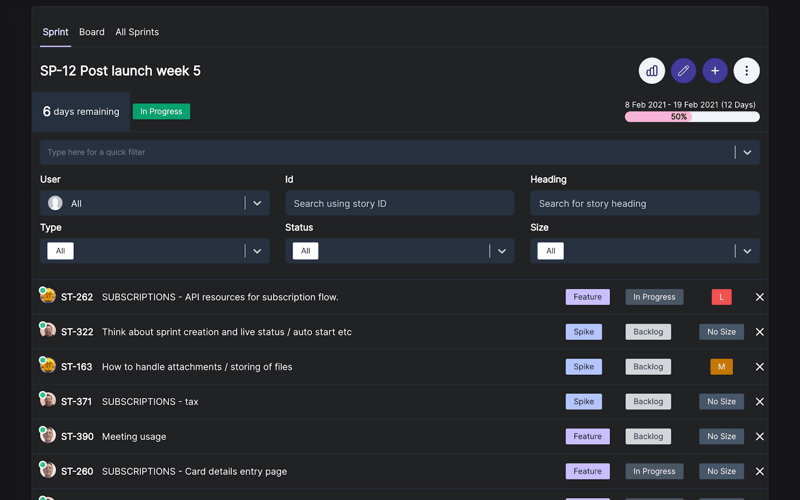The image size is (800, 500).
Task: Click the 50% sprint progress bar
Action: (692, 117)
